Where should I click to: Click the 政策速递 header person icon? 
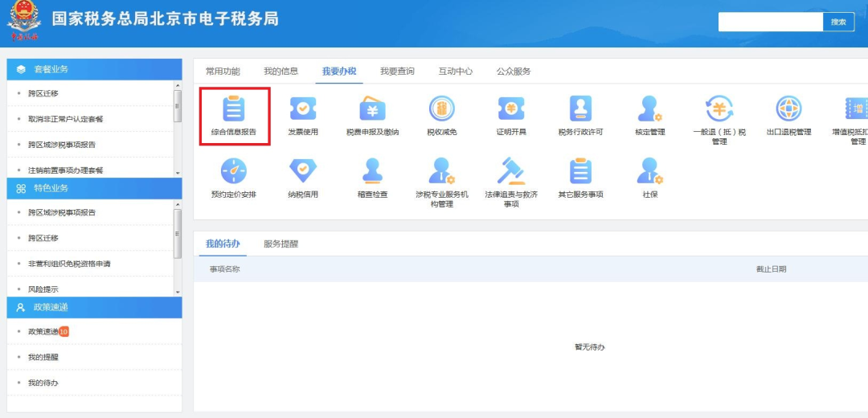[21, 307]
